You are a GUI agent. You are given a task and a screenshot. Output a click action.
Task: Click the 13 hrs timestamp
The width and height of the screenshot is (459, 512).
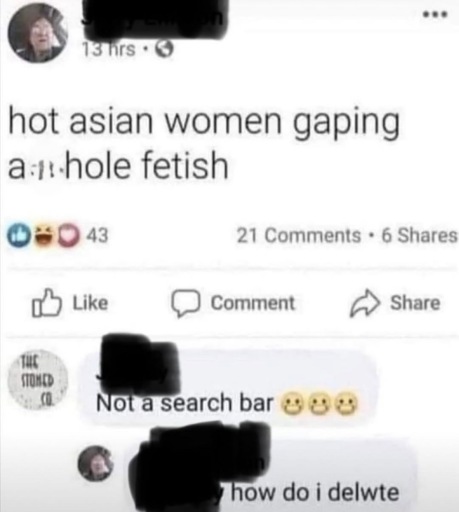click(109, 50)
